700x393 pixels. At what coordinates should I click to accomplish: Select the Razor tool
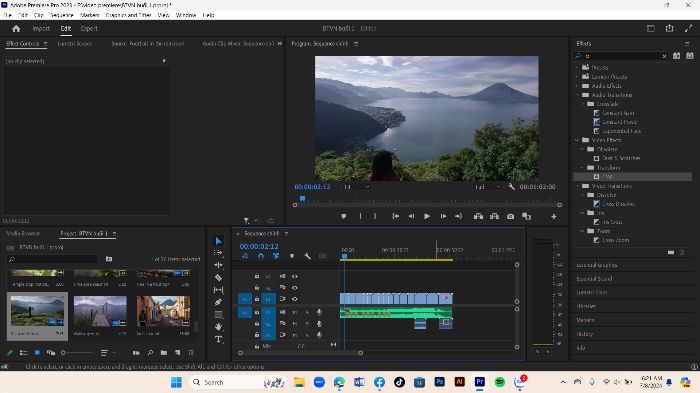coord(218,277)
